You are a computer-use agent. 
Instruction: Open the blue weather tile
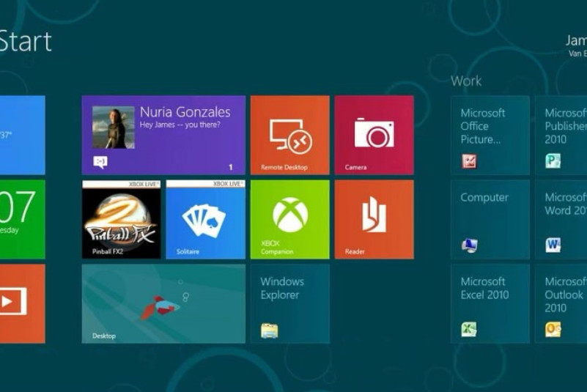(x=23, y=135)
